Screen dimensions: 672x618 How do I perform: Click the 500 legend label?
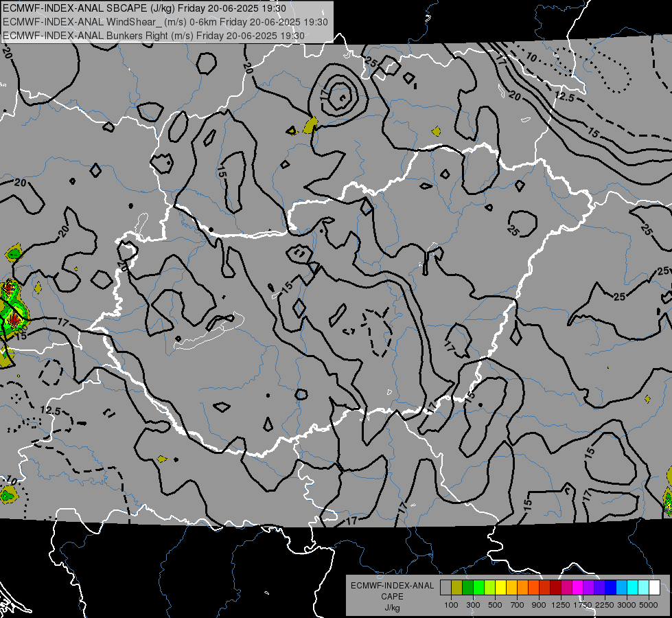495,605
